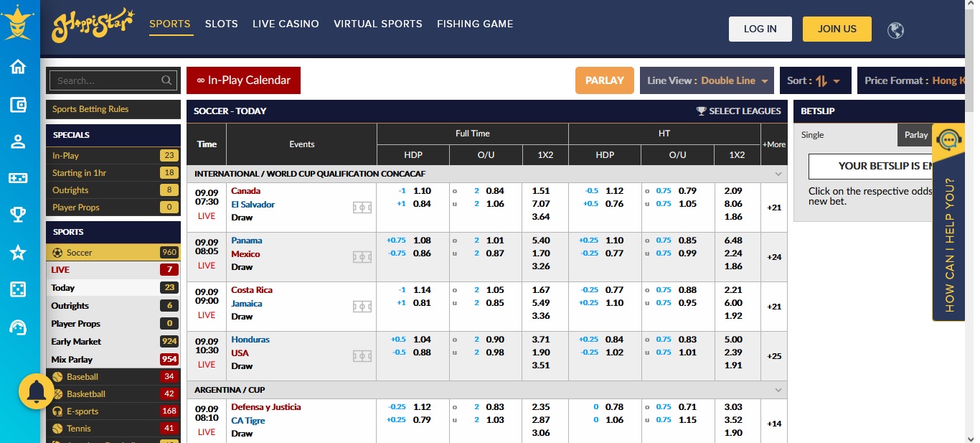Open the user account sidebar icon
Viewport: 980px width, 443px height.
18,141
